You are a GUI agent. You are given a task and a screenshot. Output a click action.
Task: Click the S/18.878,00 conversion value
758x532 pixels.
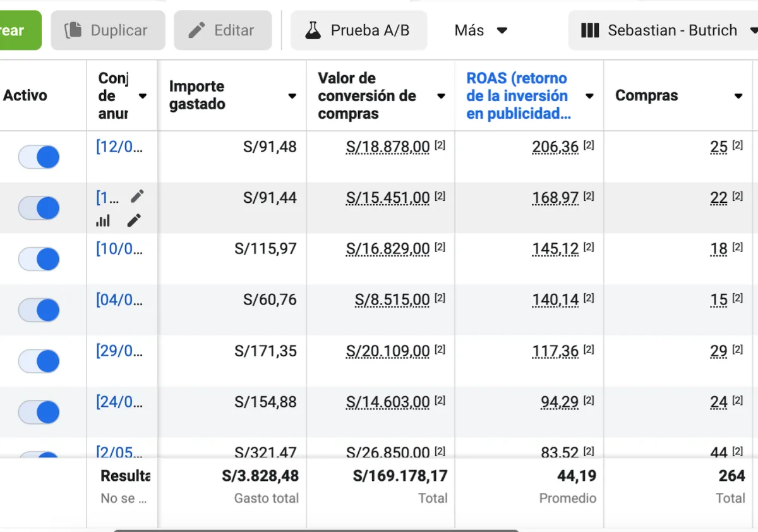[x=388, y=147]
